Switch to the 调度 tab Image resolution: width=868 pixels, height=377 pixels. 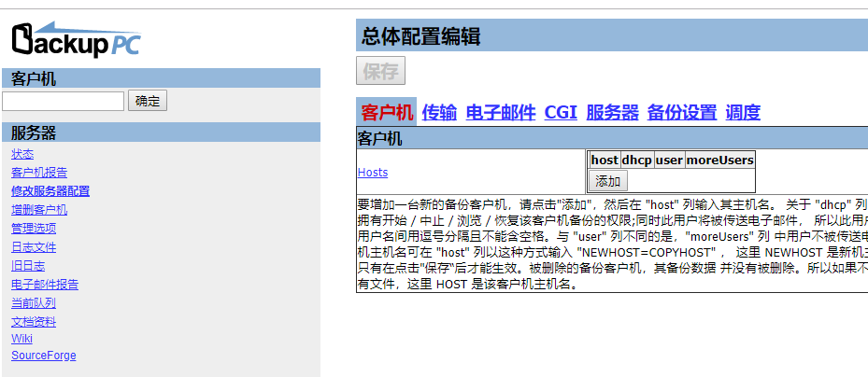(743, 113)
